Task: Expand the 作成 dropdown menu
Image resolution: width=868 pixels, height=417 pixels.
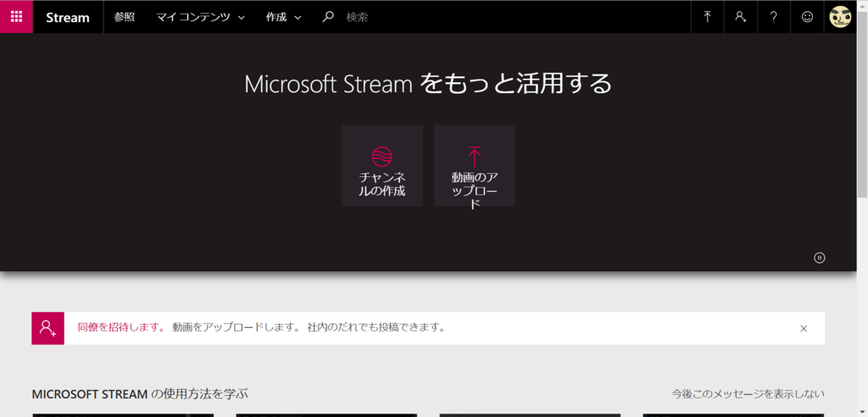Action: coord(283,17)
